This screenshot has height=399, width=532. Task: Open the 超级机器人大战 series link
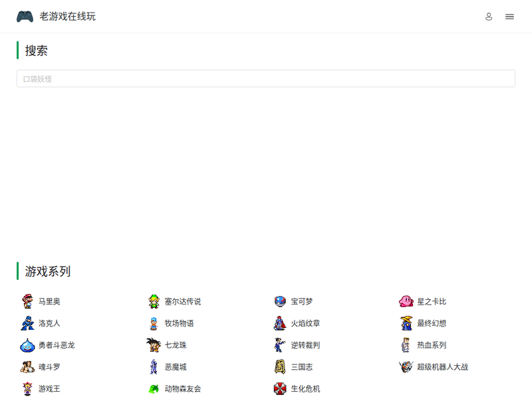click(442, 367)
